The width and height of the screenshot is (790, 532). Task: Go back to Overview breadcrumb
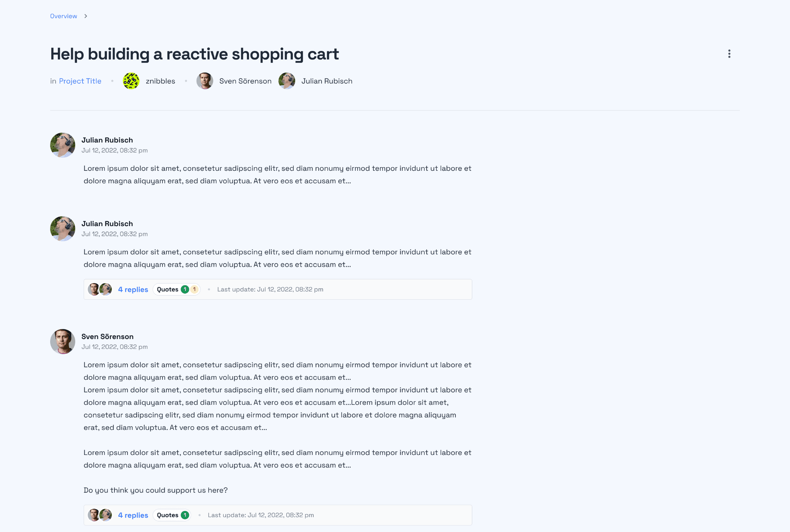coord(64,16)
